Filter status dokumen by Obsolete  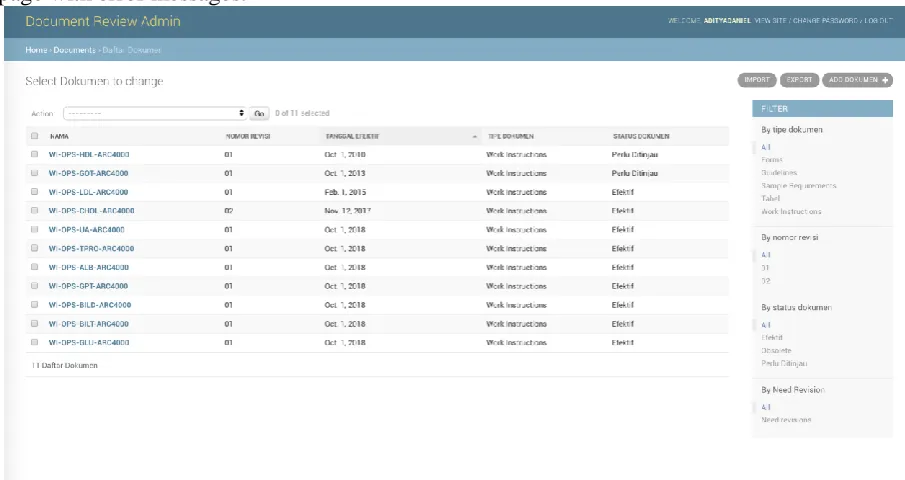click(x=776, y=351)
